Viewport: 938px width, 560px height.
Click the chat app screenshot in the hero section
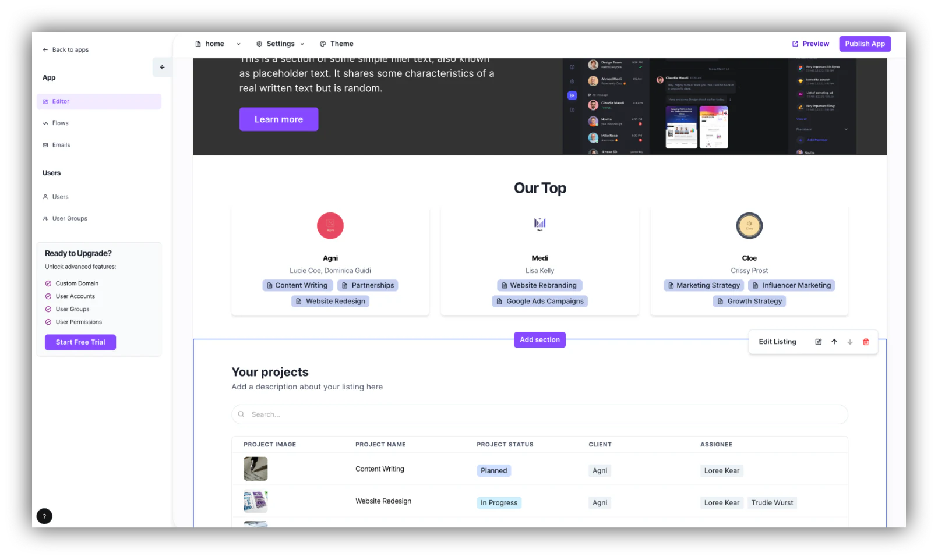tap(709, 107)
